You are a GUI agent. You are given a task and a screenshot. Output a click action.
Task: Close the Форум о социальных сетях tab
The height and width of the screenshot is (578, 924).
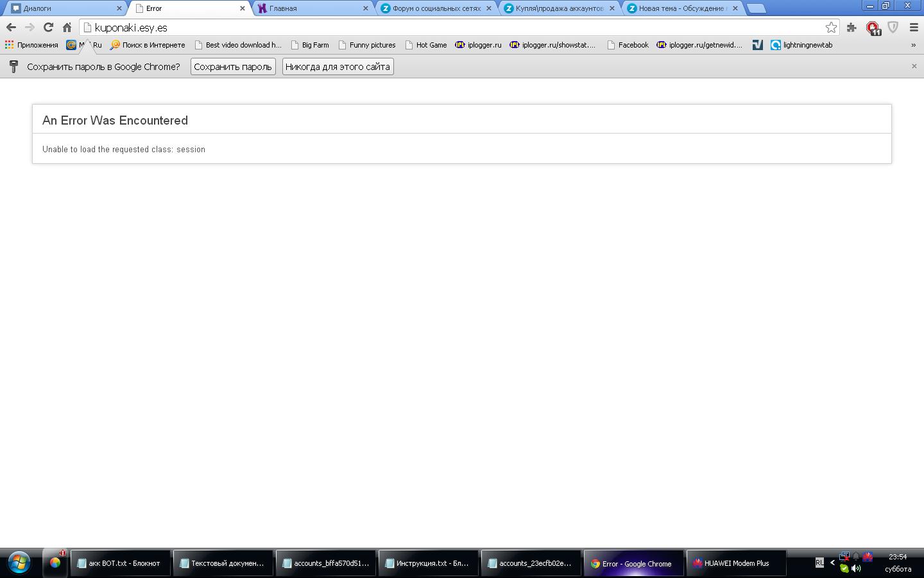coord(489,8)
